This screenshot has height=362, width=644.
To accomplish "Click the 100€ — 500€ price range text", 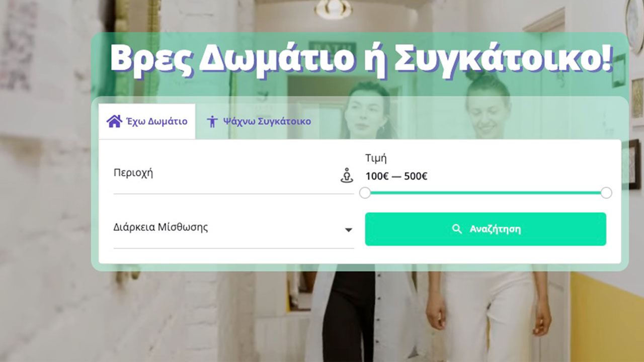I will coord(396,176).
